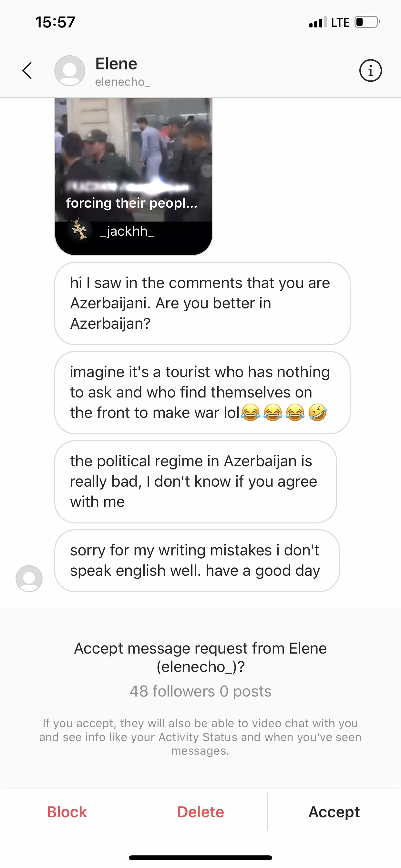
Task: Tap Elene's profile avatar in the header
Action: 70,71
